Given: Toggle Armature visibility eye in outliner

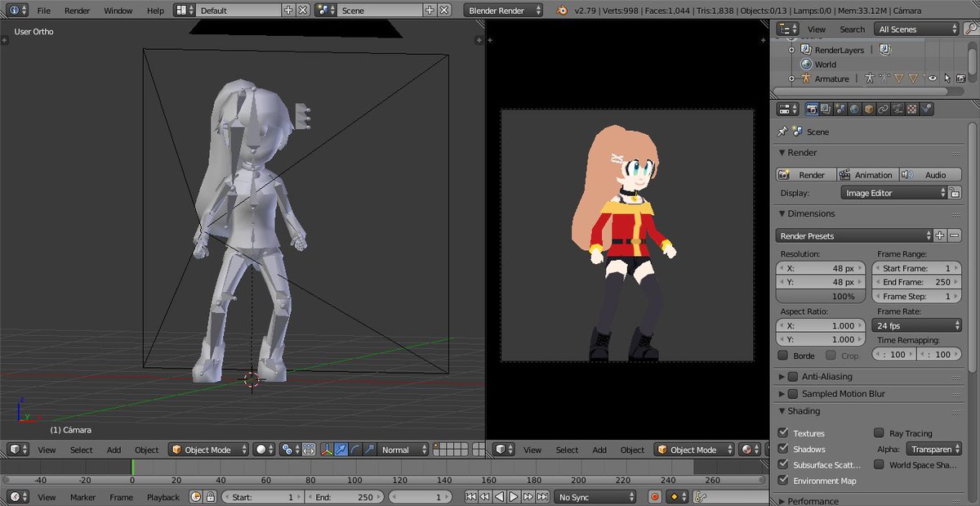Looking at the screenshot, I should pos(932,78).
